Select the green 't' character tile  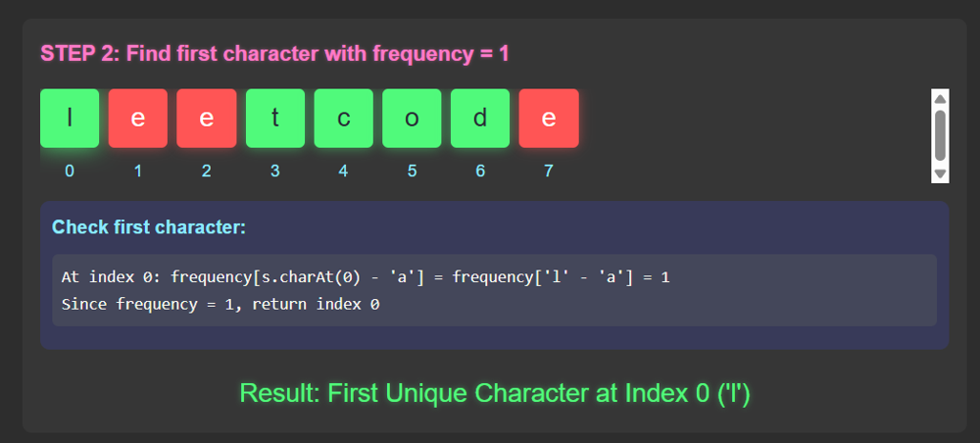point(274,119)
